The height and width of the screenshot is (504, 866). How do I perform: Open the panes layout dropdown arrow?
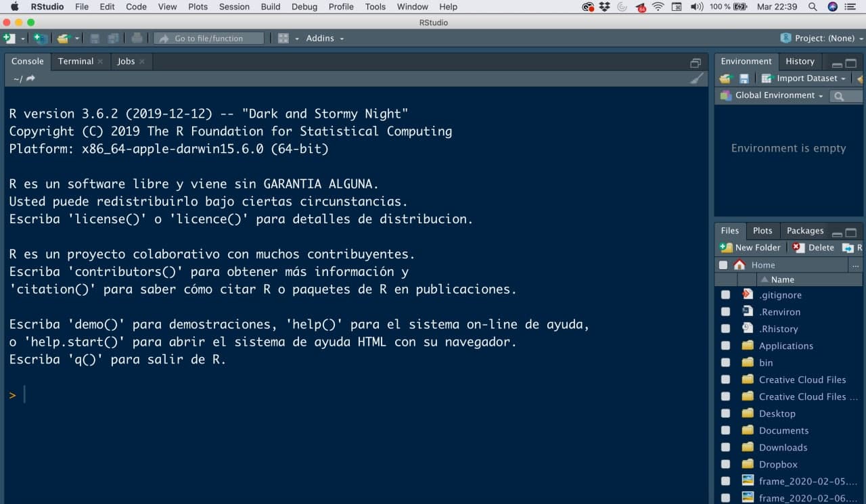click(296, 39)
